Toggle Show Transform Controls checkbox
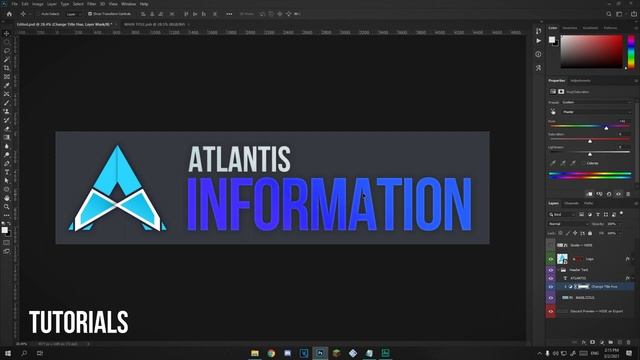 click(x=90, y=14)
